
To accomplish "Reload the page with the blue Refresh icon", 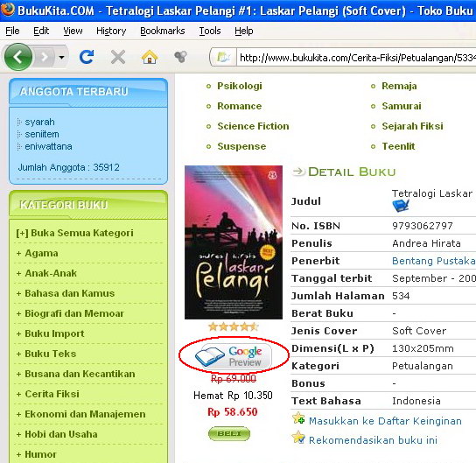I will click(87, 57).
